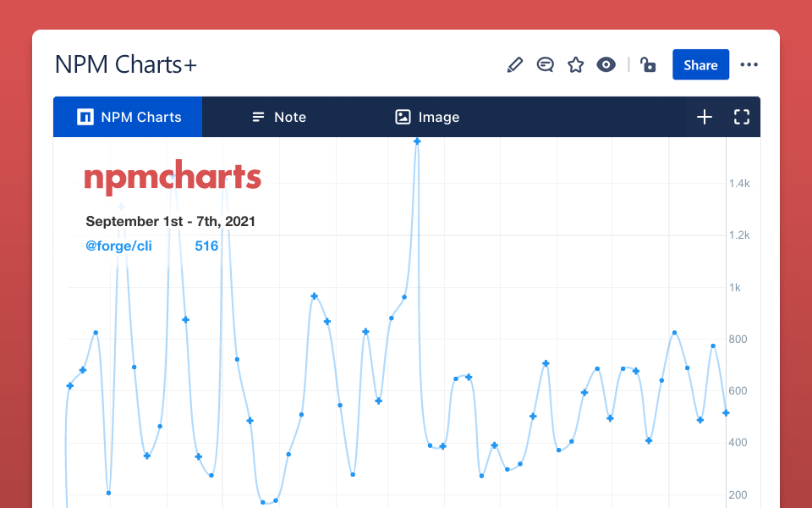This screenshot has width=812, height=508.
Task: Toggle page restrictions using the lock icon
Action: 648,64
